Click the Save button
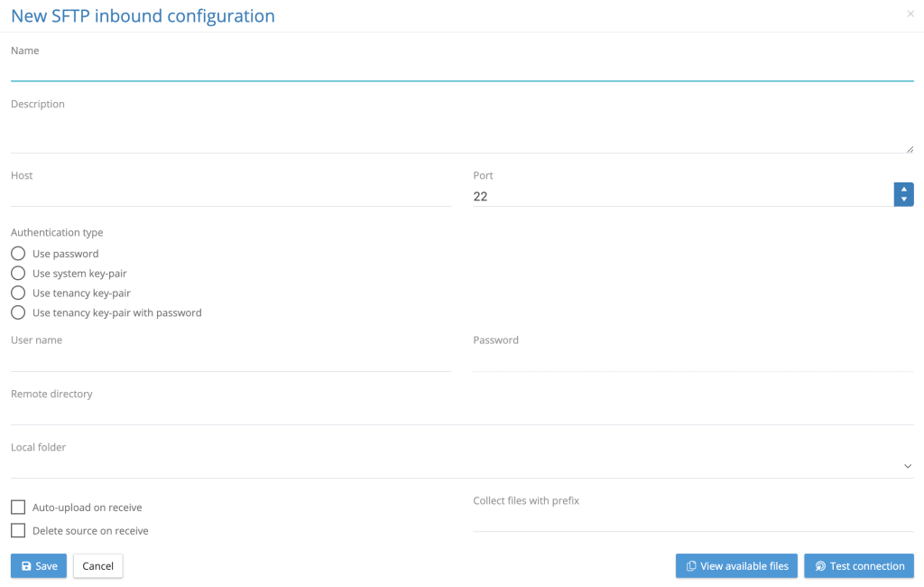924x587 pixels. click(38, 566)
